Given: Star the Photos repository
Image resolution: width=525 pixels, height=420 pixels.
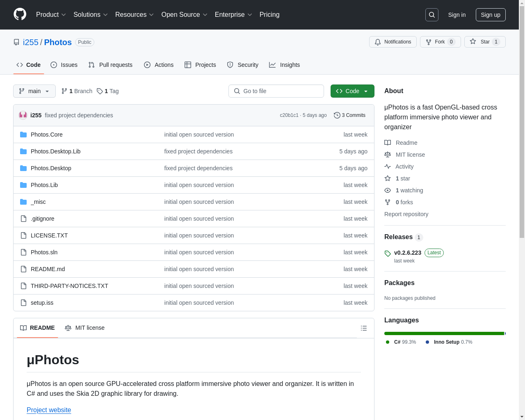Looking at the screenshot, I should point(485,42).
